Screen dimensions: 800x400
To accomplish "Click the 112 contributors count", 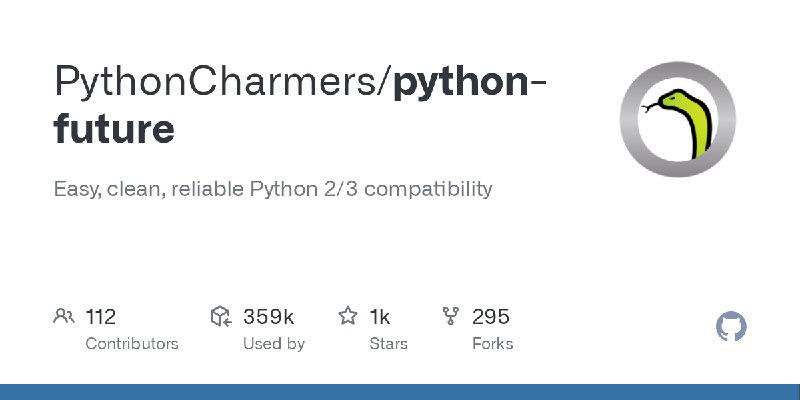I will (101, 317).
